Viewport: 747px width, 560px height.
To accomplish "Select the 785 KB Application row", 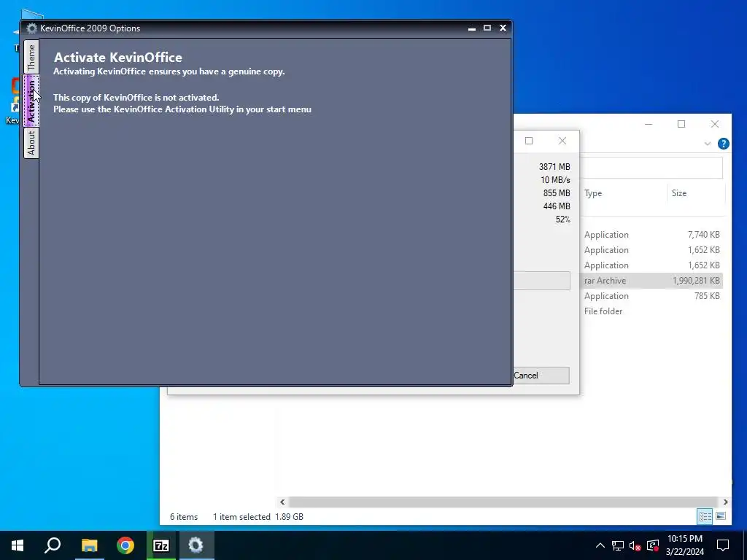I will pyautogui.click(x=651, y=296).
